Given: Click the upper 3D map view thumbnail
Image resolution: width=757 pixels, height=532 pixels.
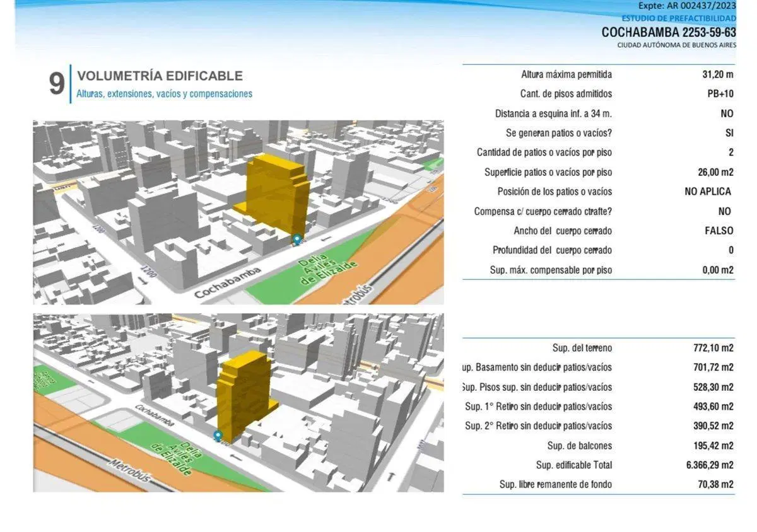Looking at the screenshot, I should pos(238,212).
